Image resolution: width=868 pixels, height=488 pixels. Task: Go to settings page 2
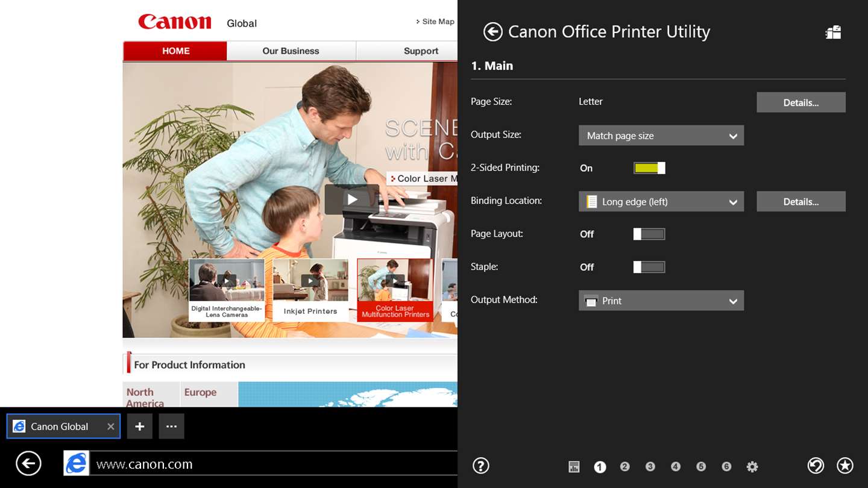(625, 466)
